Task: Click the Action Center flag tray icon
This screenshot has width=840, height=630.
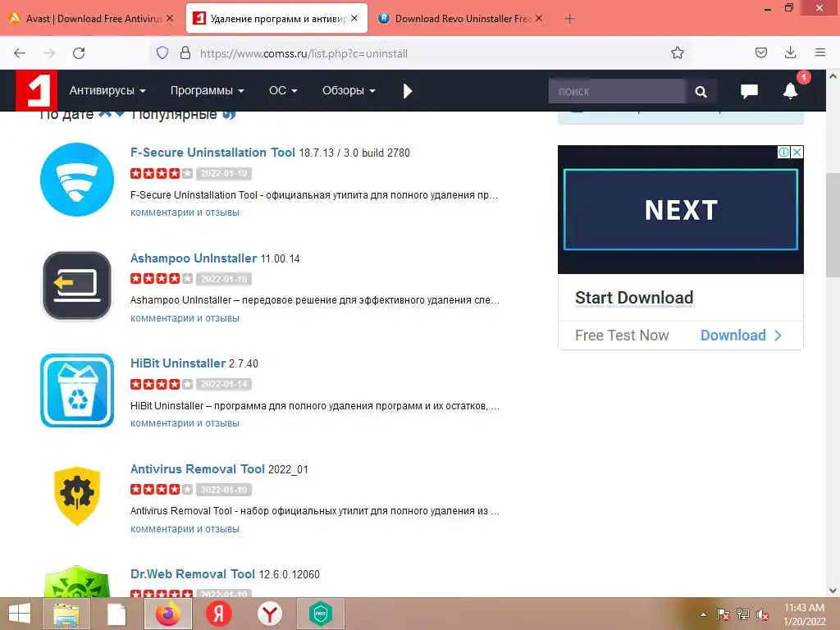Action: click(724, 615)
